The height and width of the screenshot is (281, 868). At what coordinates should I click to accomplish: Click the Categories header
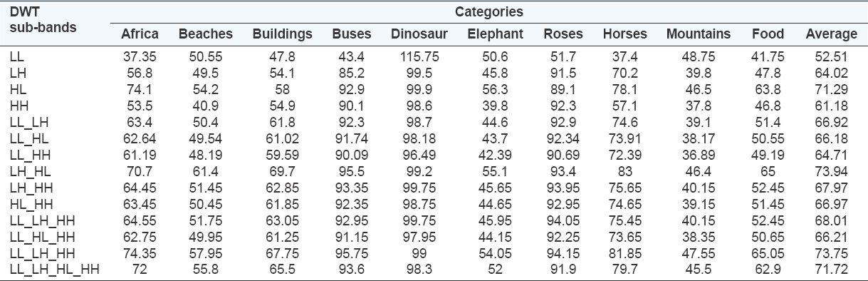click(489, 12)
